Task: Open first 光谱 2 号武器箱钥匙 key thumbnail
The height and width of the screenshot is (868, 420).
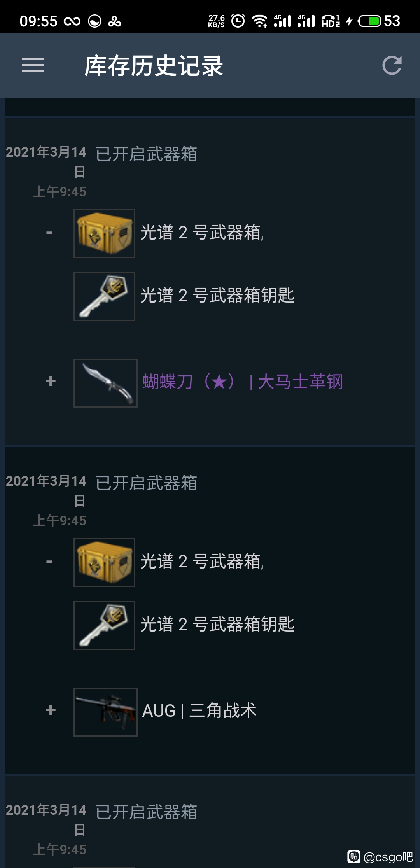Action: pos(104,297)
